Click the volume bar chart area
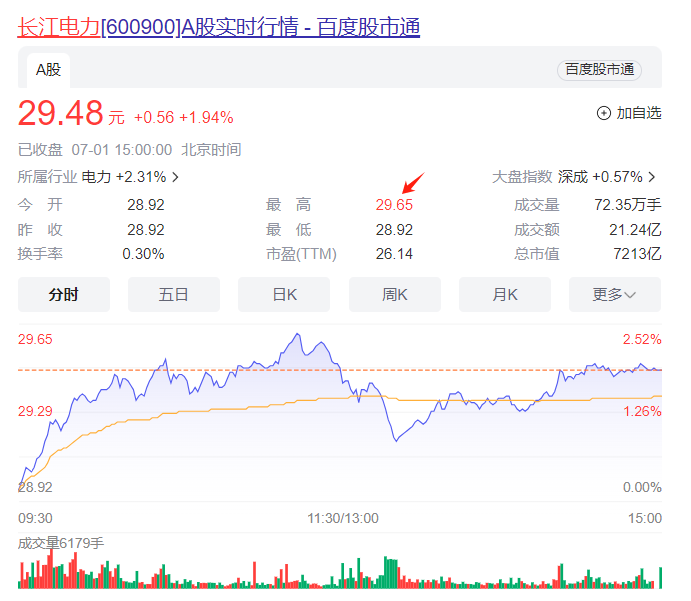 pos(340,570)
